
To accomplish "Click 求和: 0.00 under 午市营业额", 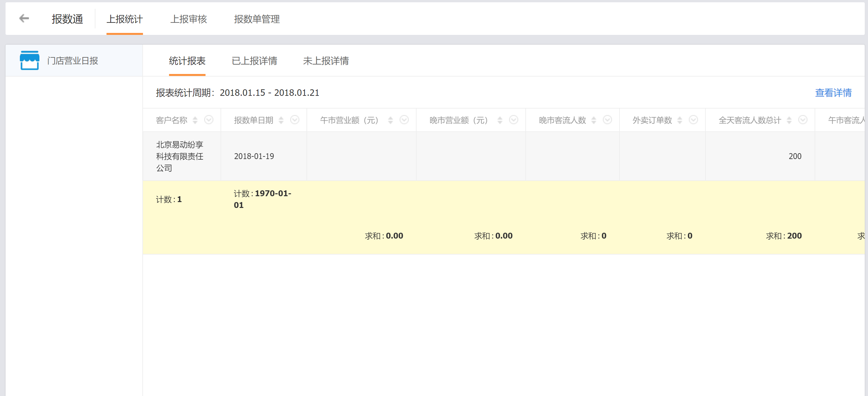I will pyautogui.click(x=384, y=236).
